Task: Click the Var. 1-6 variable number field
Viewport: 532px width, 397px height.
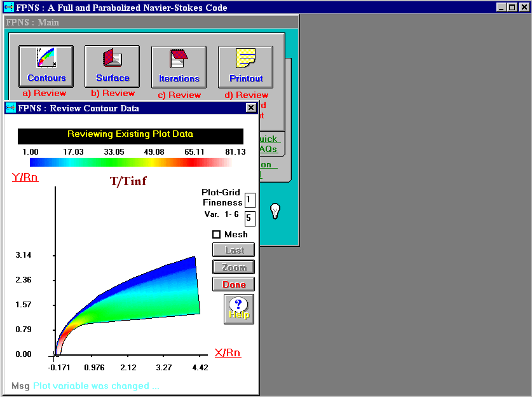Action: (x=250, y=218)
